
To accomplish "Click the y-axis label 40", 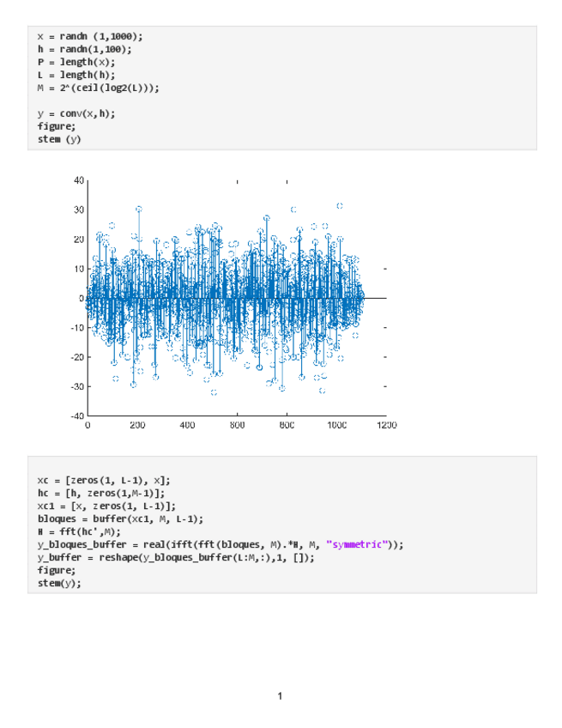I will [x=79, y=180].
